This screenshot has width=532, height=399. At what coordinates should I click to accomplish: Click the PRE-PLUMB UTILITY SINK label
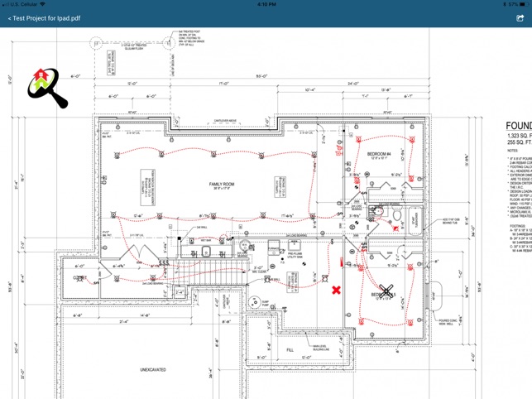click(x=295, y=255)
